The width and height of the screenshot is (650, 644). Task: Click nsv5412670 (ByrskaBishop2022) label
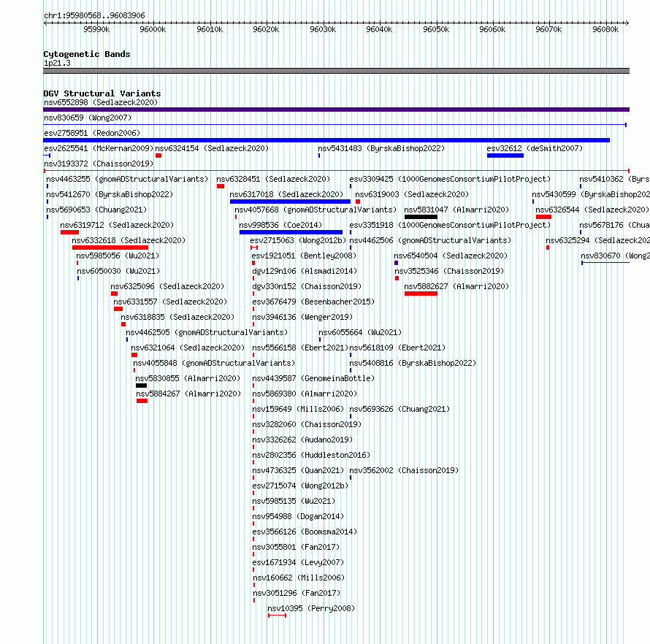[110, 194]
